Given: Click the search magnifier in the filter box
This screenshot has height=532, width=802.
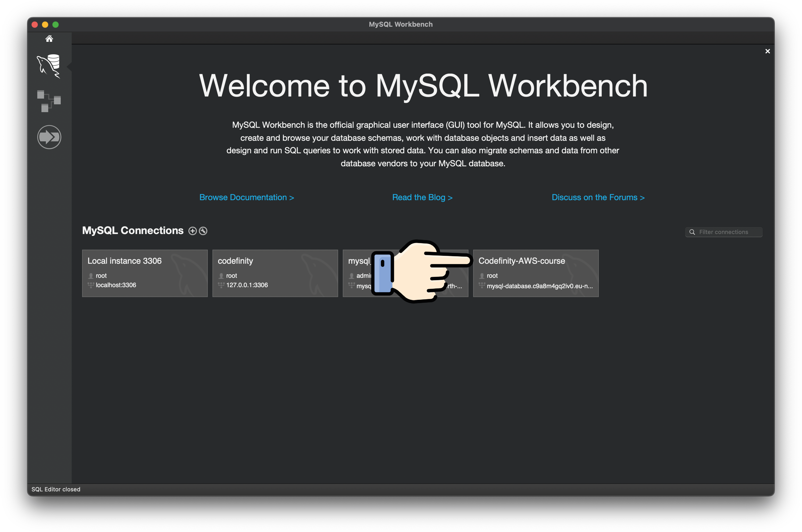Looking at the screenshot, I should click(x=692, y=232).
